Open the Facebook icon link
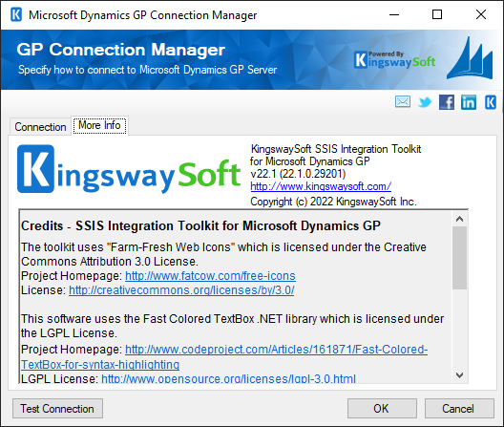 447,102
